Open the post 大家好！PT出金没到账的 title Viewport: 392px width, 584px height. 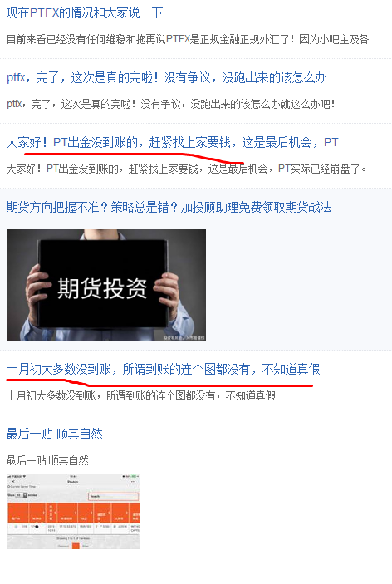(173, 142)
